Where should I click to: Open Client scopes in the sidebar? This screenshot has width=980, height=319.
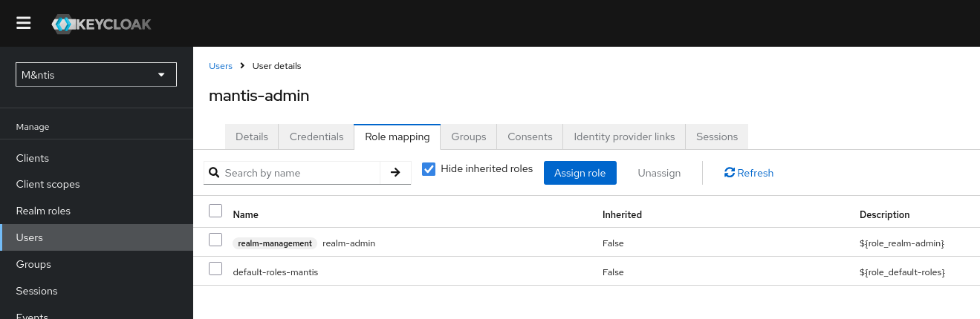[x=97, y=184]
